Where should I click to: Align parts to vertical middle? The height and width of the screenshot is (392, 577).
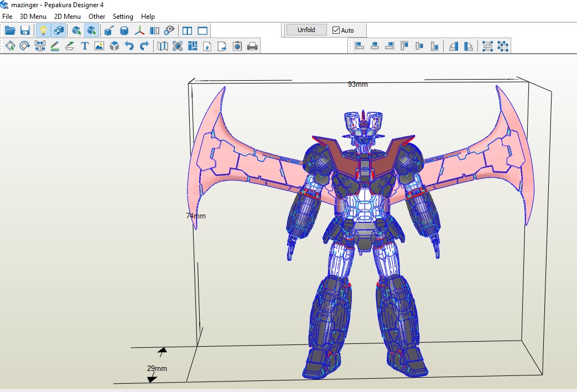419,46
